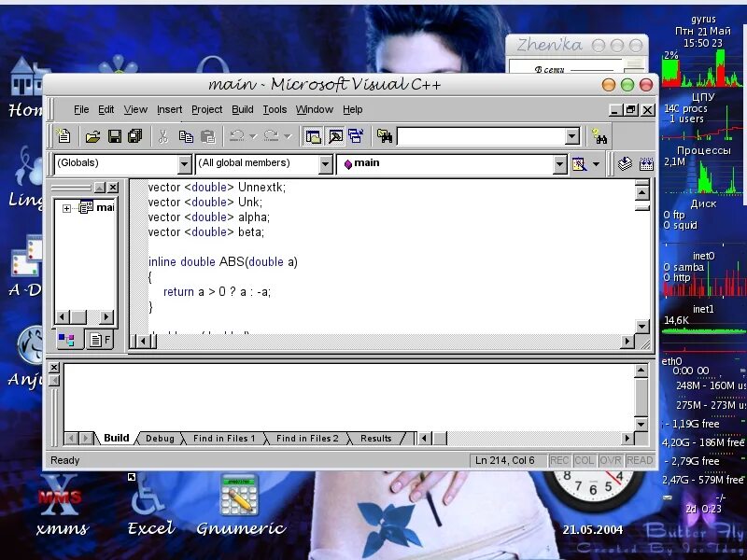747x560 pixels.
Task: Switch to the ClassView tab in workspace pane
Action: pos(67,340)
